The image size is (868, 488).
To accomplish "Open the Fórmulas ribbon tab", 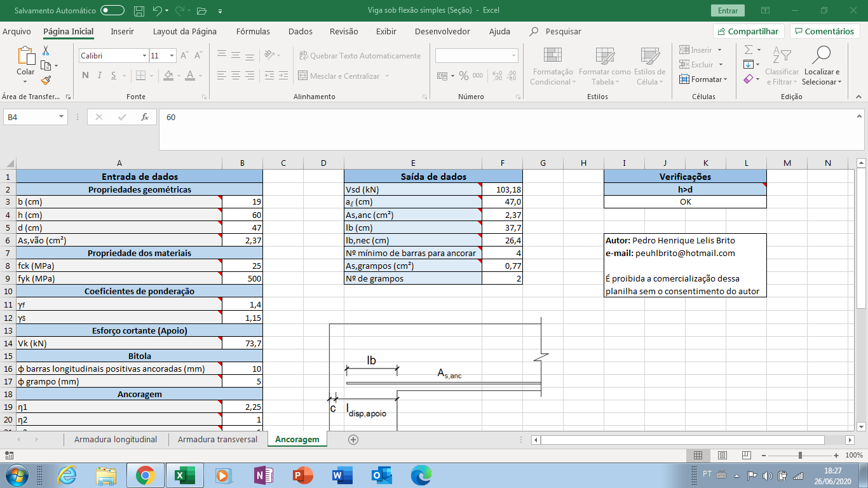I will click(x=253, y=31).
